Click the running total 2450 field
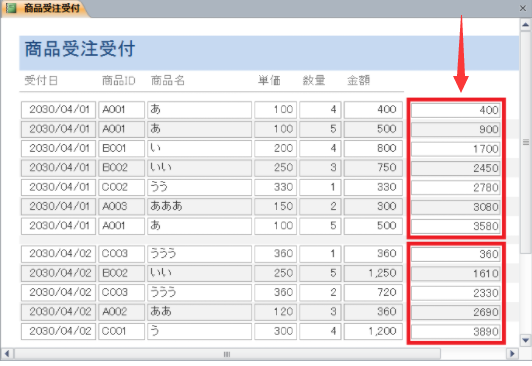Image resolution: width=532 pixels, height=366 pixels. [456, 168]
